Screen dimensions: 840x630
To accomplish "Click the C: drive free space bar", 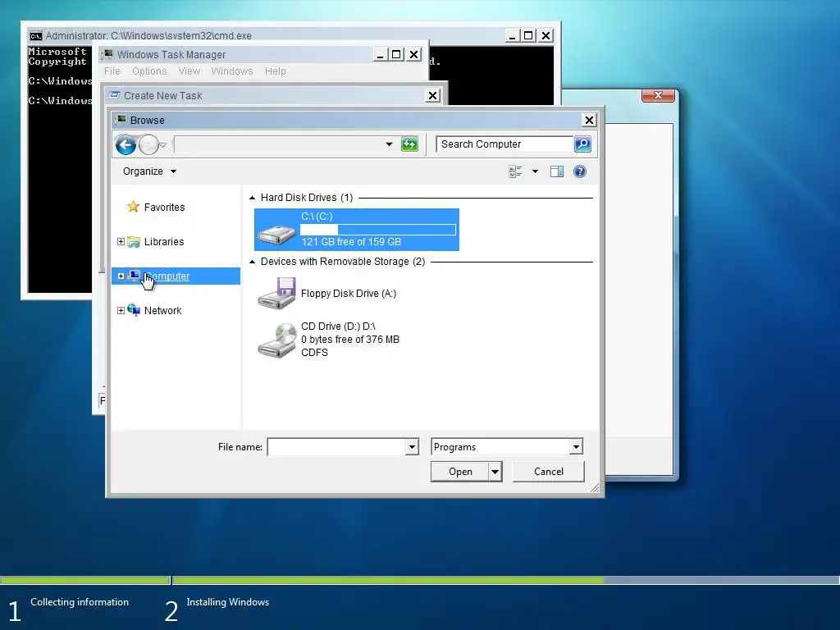I will (378, 230).
